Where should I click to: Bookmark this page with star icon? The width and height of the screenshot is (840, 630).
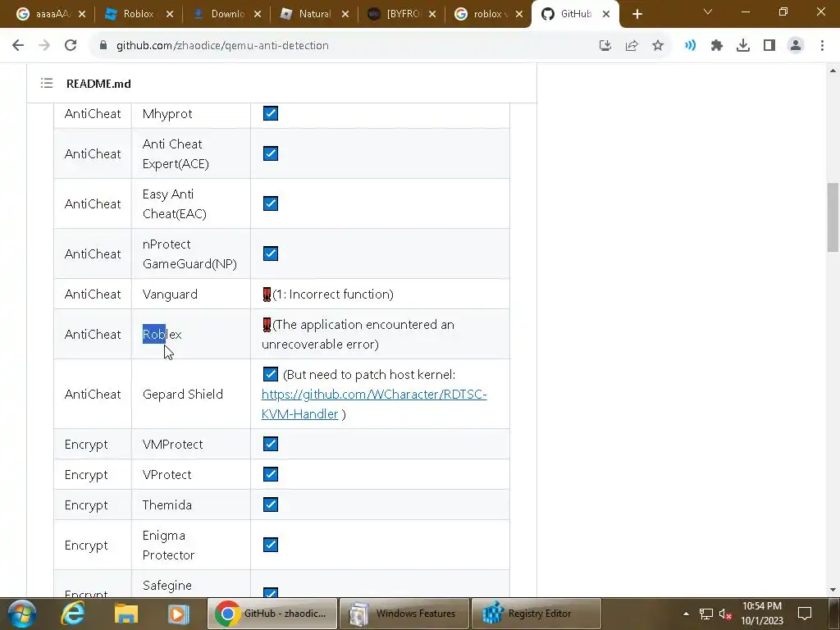coord(658,46)
